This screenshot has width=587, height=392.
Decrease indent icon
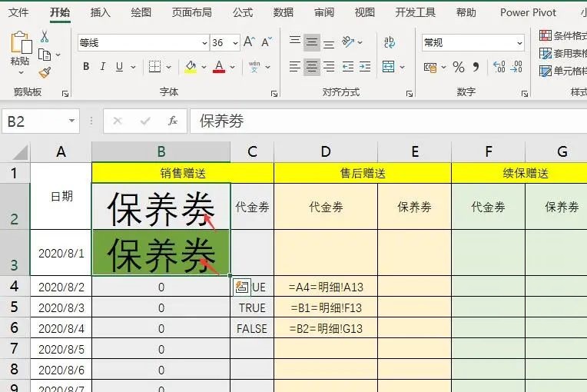(x=348, y=67)
